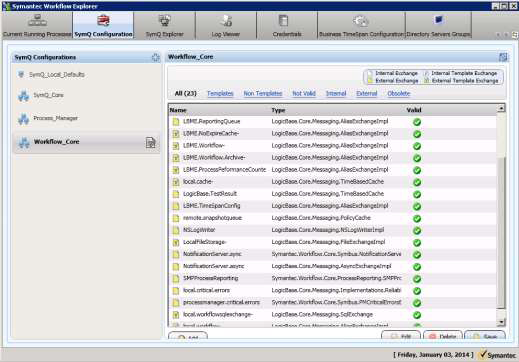Select the NotificationServer.async name
This screenshot has height=362, width=519.
[x=213, y=266]
